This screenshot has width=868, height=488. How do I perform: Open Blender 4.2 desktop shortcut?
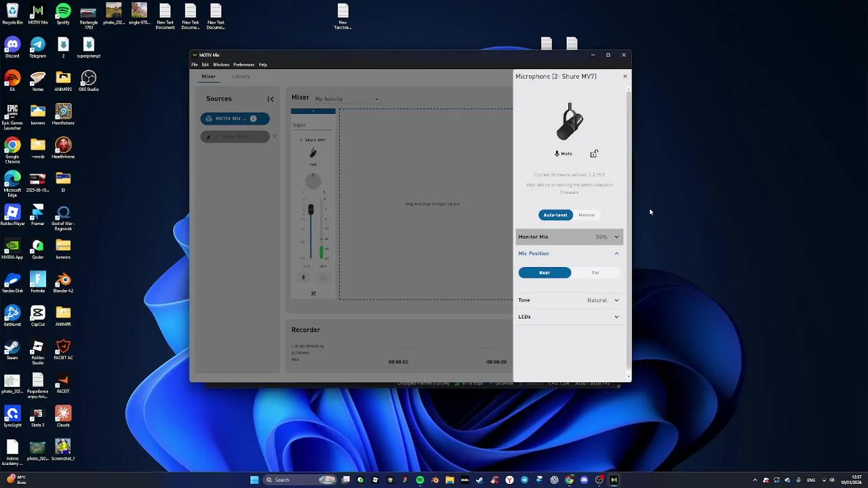click(63, 283)
